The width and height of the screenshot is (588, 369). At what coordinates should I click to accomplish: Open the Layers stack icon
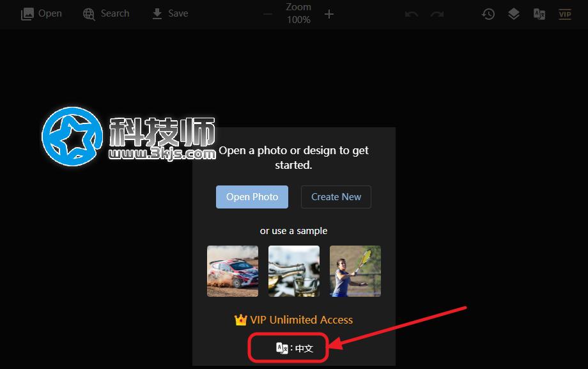[514, 14]
